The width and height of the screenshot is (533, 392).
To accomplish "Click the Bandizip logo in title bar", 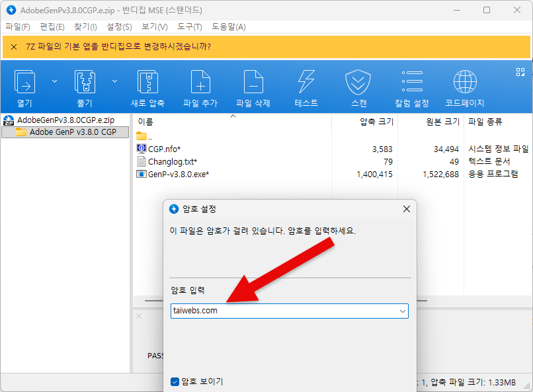I will (x=11, y=10).
